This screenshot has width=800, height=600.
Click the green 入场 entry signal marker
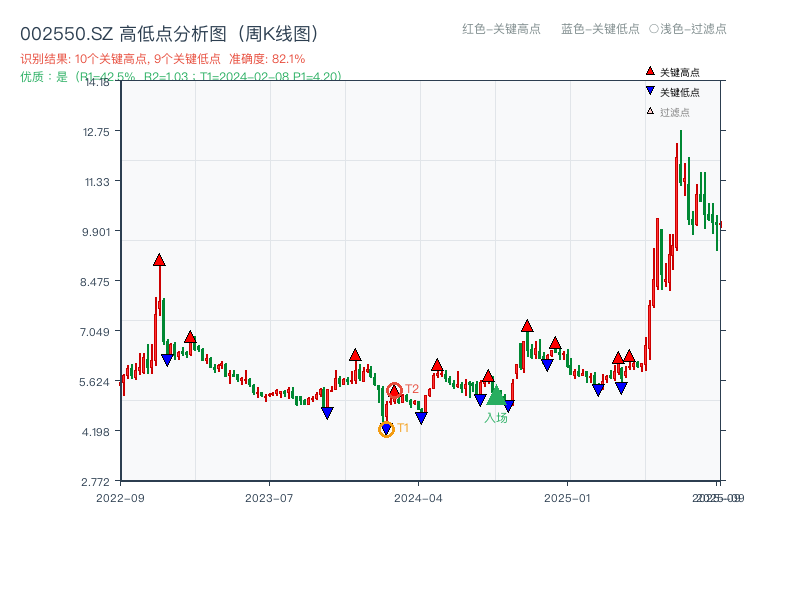[x=495, y=398]
